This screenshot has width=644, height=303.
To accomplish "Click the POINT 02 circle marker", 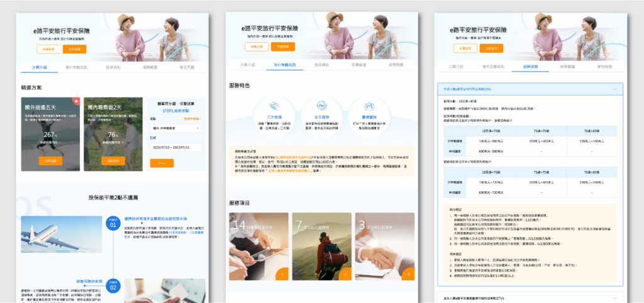I will [113, 286].
